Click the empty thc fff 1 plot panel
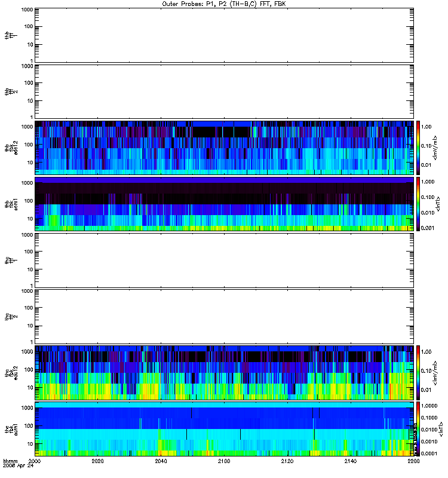Image resolution: width=448 pixels, height=478 pixels. (224, 261)
